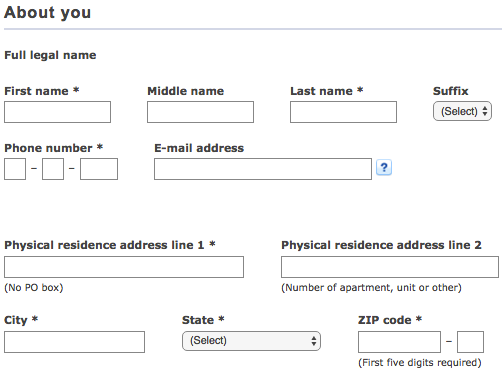This screenshot has width=502, height=372.
Task: Click the Middle name input field
Action: point(200,112)
